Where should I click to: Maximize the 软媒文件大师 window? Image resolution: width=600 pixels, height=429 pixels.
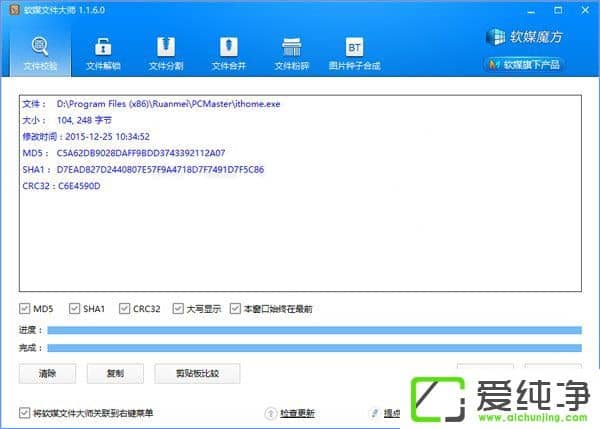[x=558, y=10]
